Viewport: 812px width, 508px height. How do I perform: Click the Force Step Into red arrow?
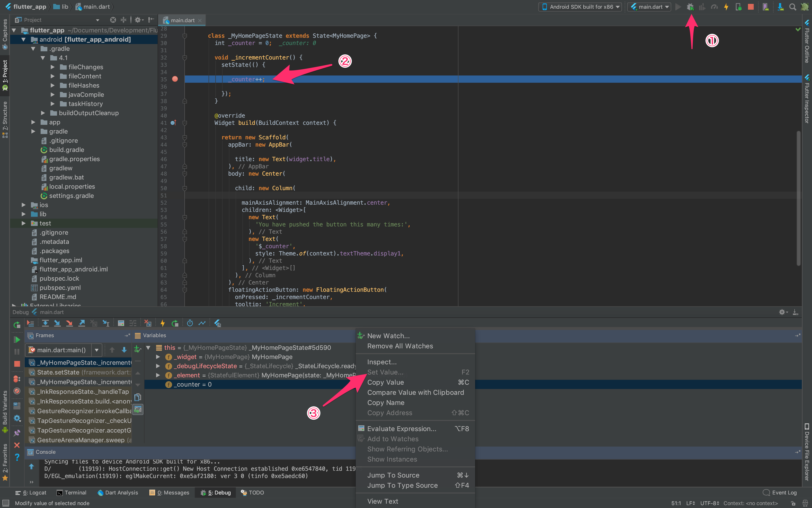pyautogui.click(x=69, y=323)
